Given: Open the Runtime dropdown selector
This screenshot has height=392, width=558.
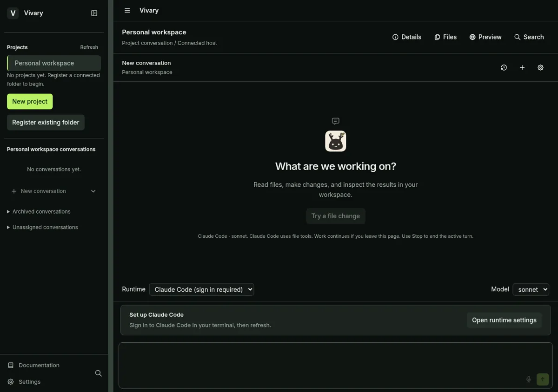Looking at the screenshot, I should [x=201, y=289].
